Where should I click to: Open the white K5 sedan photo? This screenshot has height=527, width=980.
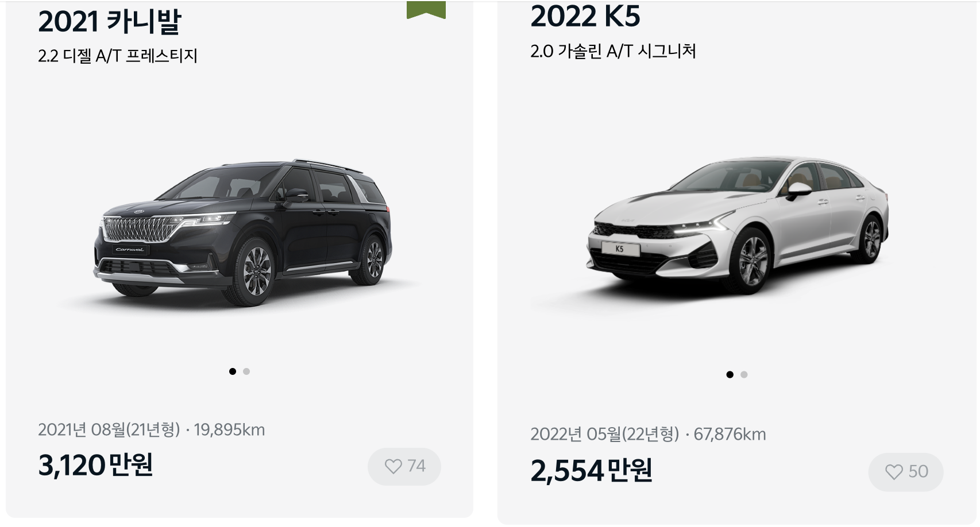coord(738,224)
